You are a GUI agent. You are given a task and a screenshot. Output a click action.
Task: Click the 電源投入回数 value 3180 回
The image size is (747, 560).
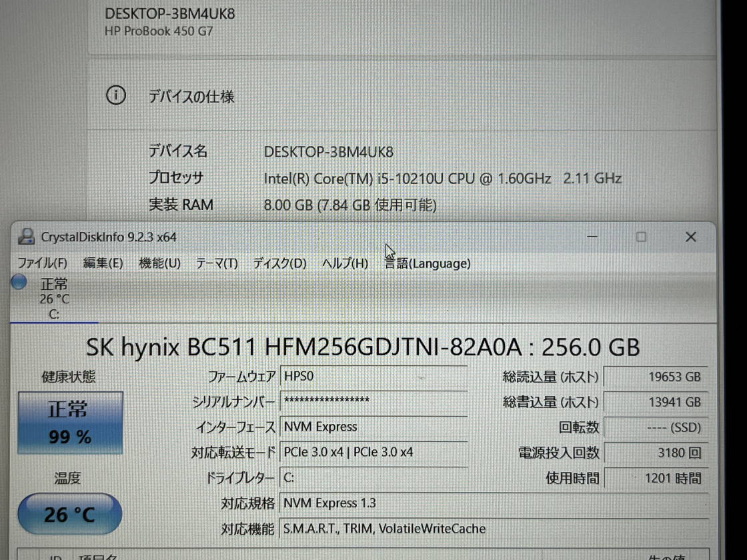point(656,453)
